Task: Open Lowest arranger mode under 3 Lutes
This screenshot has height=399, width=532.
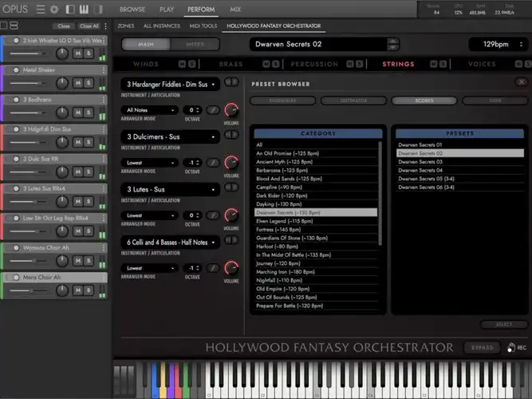Action: tap(150, 215)
